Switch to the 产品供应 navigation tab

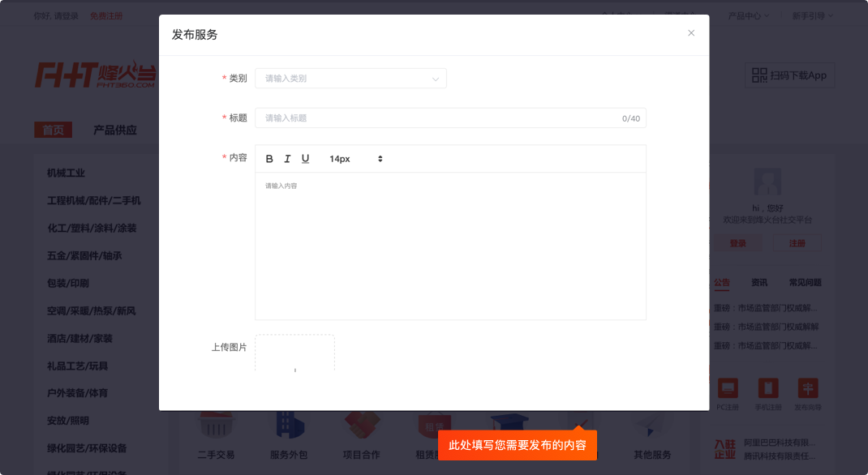click(x=115, y=130)
